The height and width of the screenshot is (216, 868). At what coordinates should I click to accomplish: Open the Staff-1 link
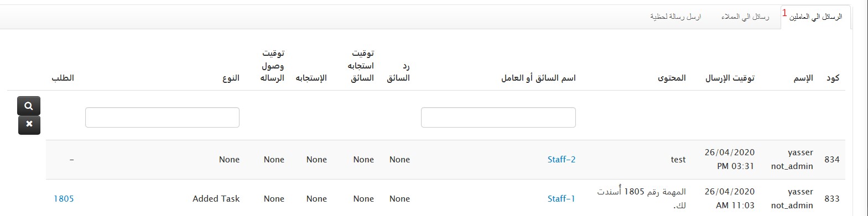(x=561, y=199)
